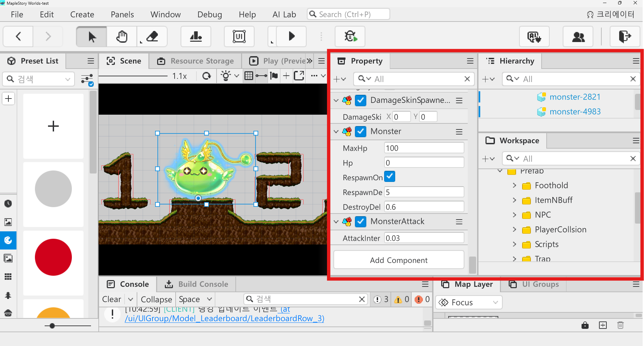Open the UI editor toolbar button
Image resolution: width=644 pixels, height=346 pixels.
(239, 36)
